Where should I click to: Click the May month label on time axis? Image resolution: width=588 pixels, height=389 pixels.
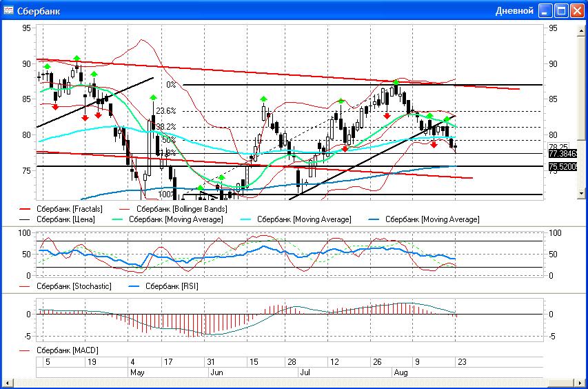137,372
